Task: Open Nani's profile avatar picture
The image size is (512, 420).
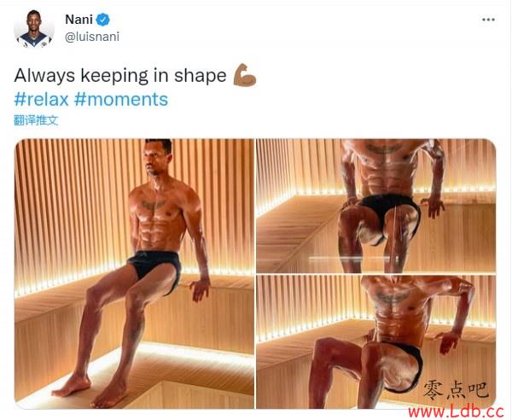Action: click(34, 28)
